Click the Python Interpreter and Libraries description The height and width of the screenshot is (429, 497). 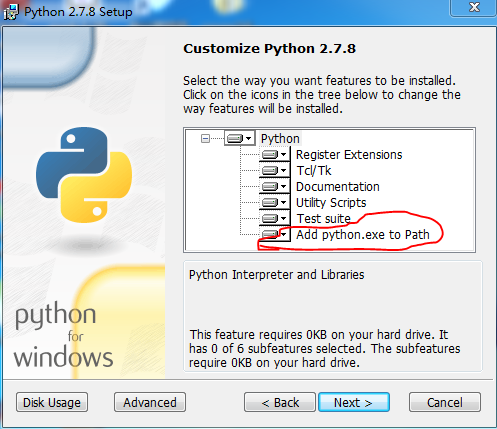276,275
